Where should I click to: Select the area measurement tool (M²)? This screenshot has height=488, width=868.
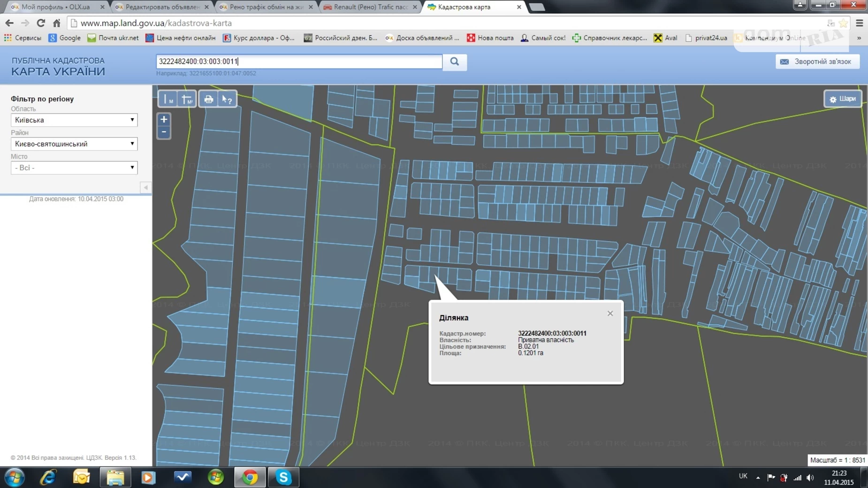click(187, 99)
